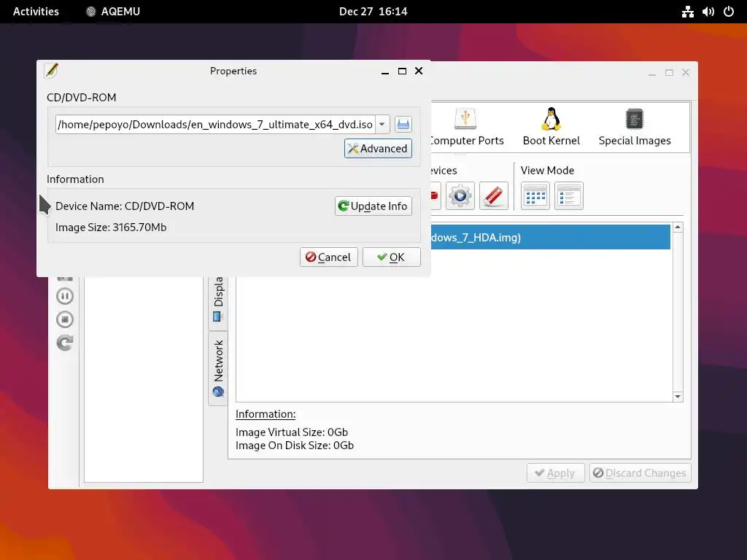Open Activities overview

coord(36,12)
